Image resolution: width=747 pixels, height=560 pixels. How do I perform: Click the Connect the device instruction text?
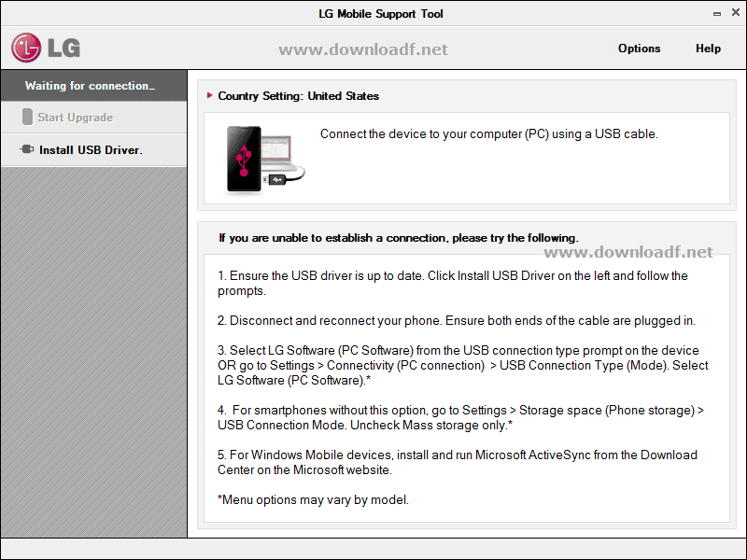(488, 134)
